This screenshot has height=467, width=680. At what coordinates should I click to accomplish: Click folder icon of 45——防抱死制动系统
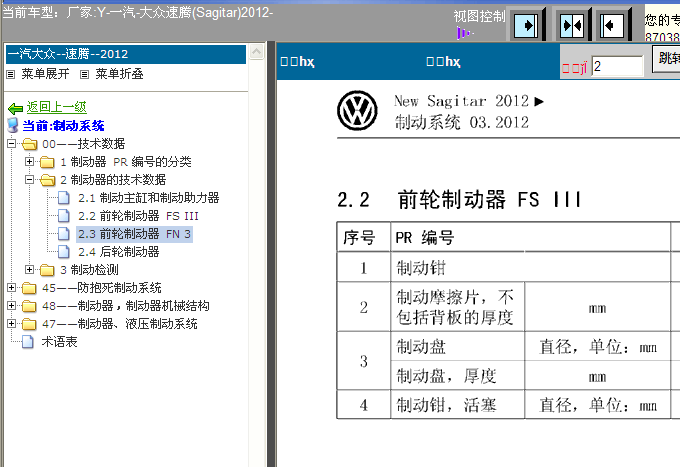pos(29,287)
